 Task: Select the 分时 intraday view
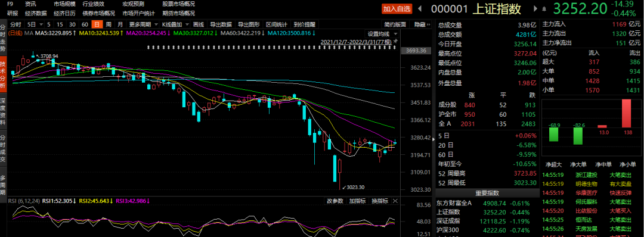coord(16,24)
